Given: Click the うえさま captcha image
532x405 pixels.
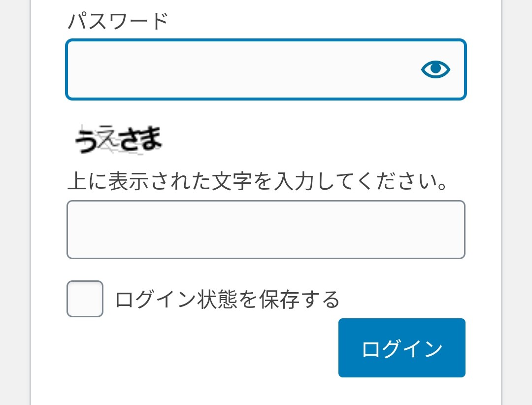Looking at the screenshot, I should 118,140.
